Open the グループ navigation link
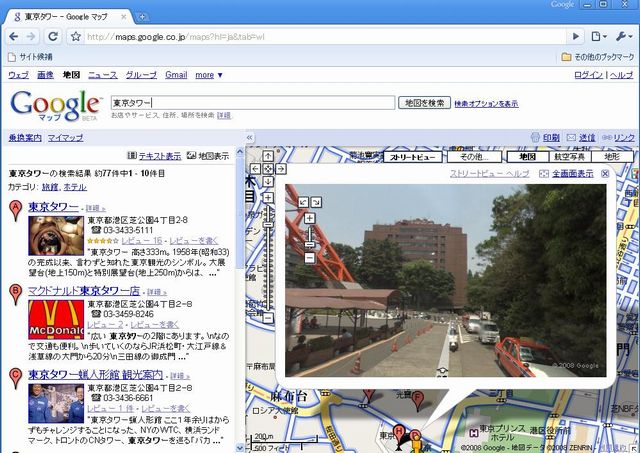 (x=141, y=75)
